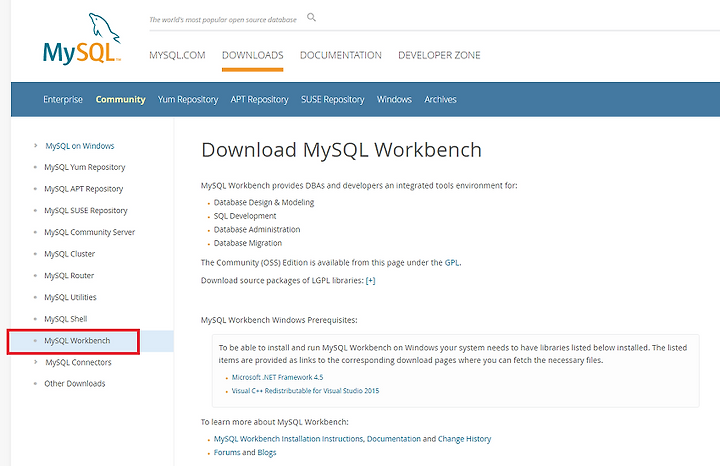
Task: Open MySQL APT Repository sidebar link
Action: tap(84, 189)
